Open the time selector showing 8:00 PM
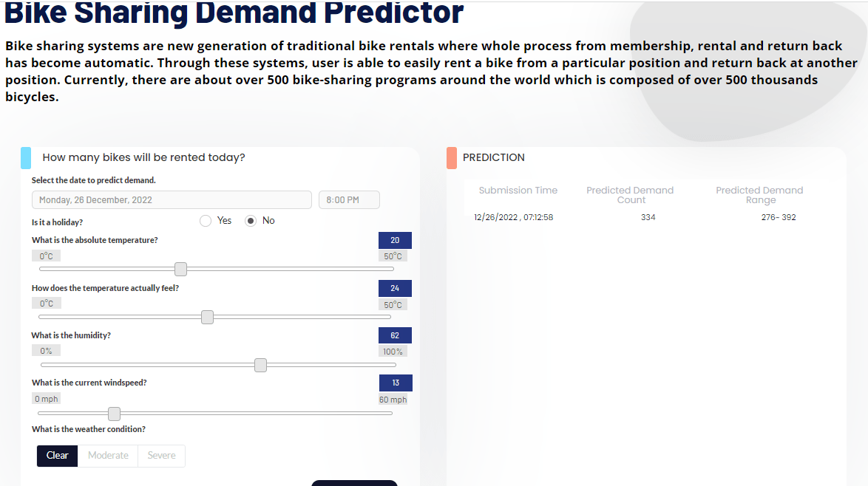Image resolution: width=868 pixels, height=486 pixels. click(349, 199)
